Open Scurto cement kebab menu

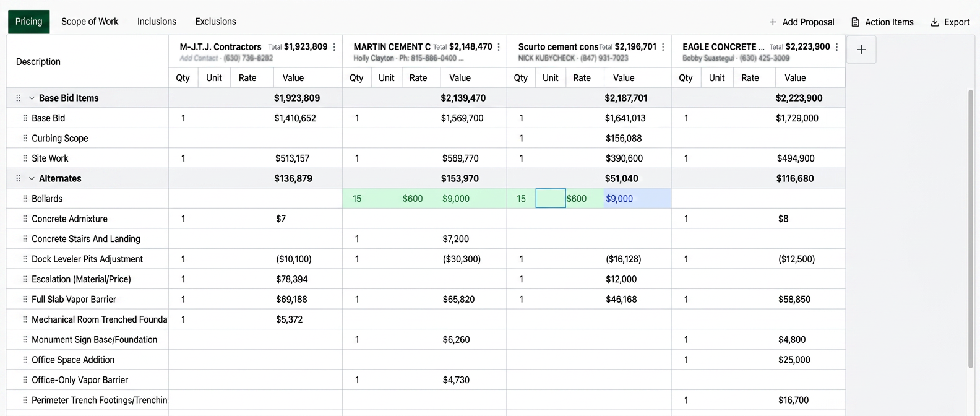pyautogui.click(x=663, y=47)
